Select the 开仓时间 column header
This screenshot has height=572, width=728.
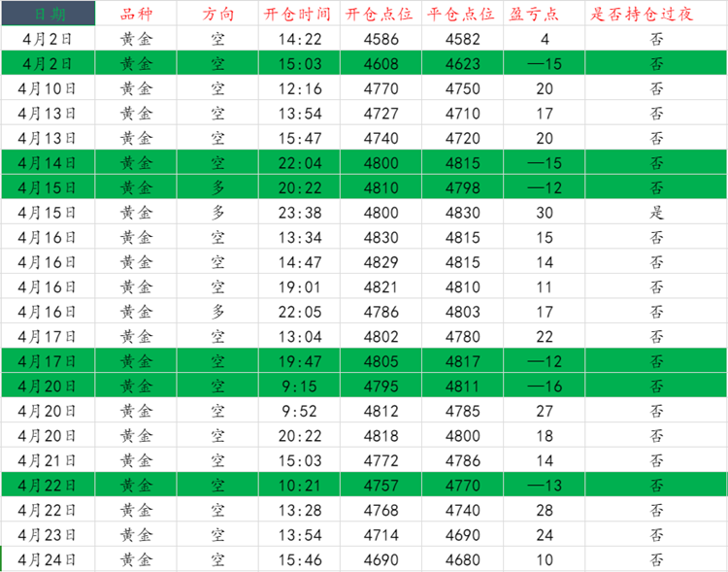[x=300, y=13]
